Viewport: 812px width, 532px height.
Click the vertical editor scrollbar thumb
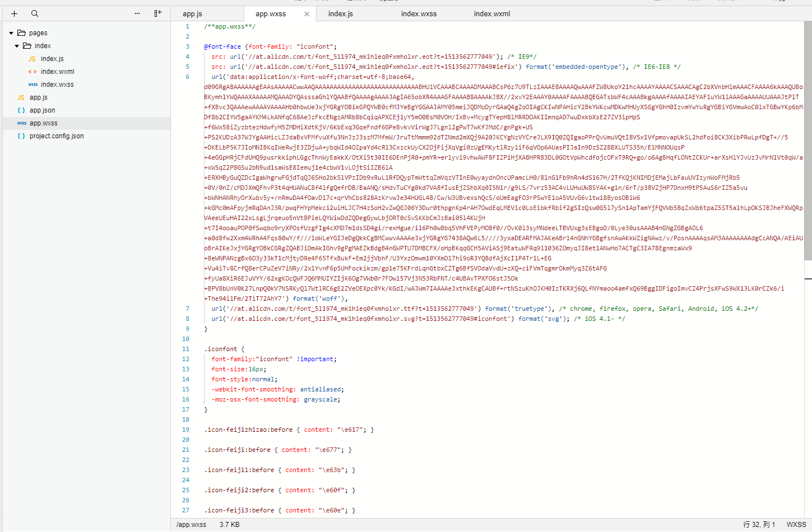[808, 141]
